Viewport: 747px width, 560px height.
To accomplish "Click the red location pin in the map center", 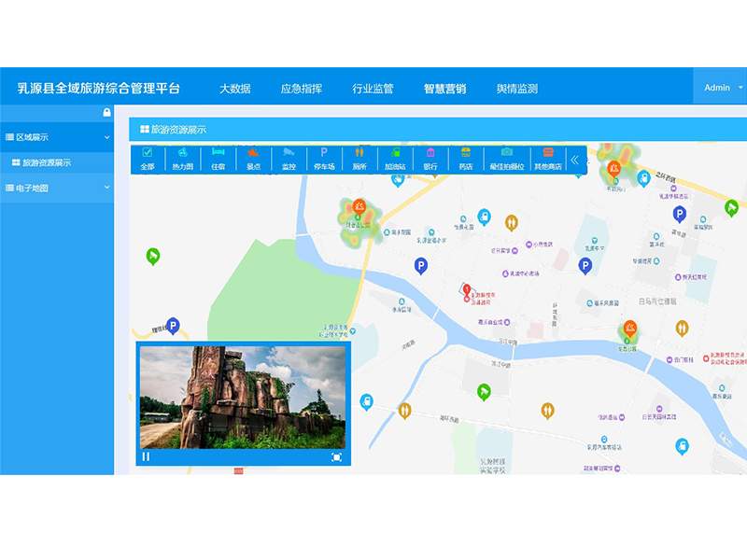I will [x=467, y=291].
